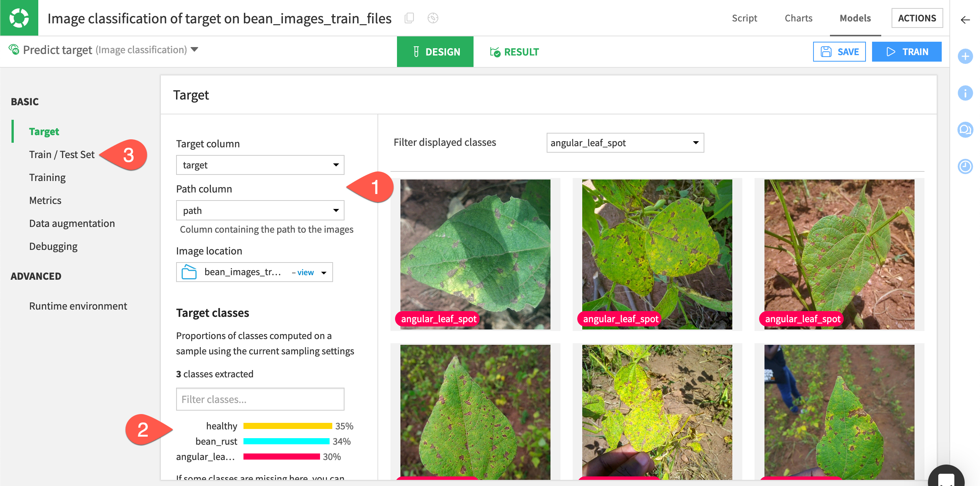Click the SAVE button

click(x=840, y=52)
